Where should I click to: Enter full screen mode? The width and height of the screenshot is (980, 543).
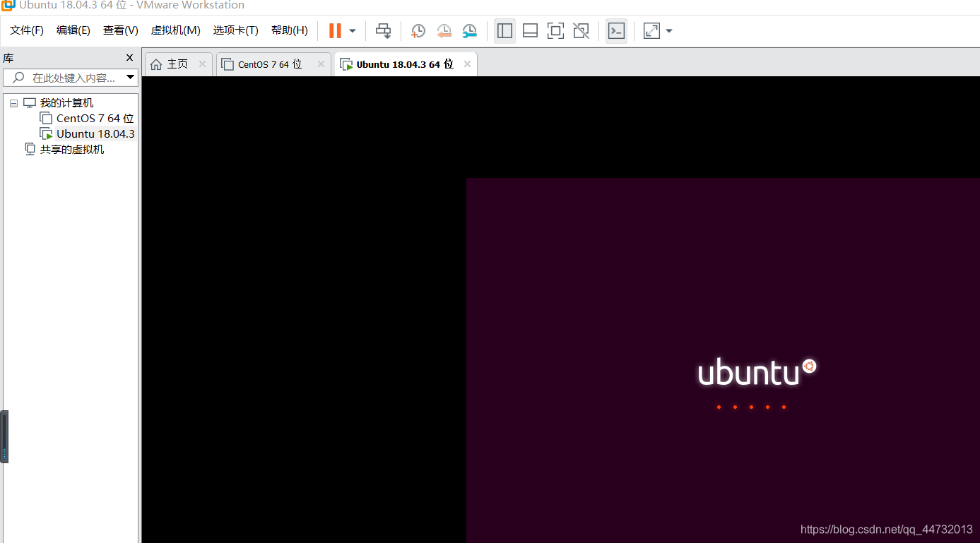[x=555, y=30]
